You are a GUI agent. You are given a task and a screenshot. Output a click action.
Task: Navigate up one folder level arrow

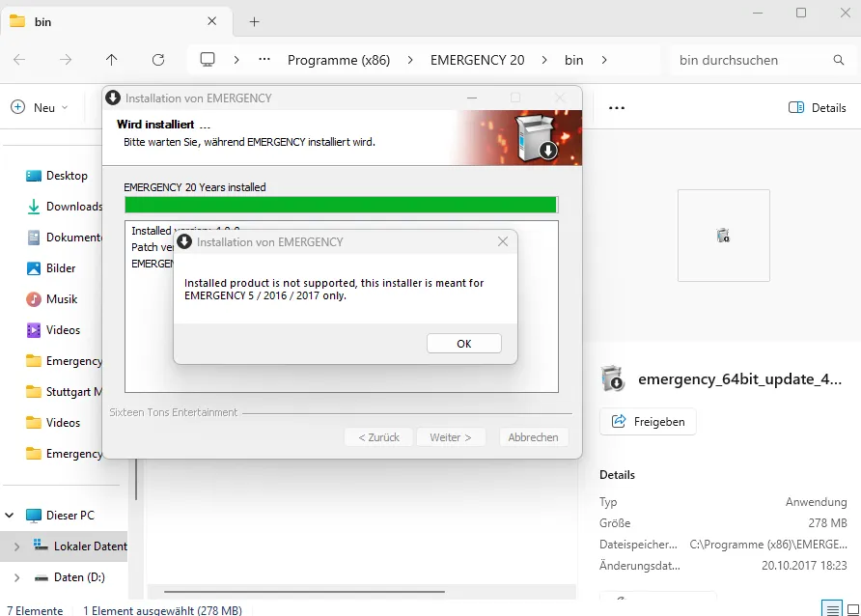(112, 60)
